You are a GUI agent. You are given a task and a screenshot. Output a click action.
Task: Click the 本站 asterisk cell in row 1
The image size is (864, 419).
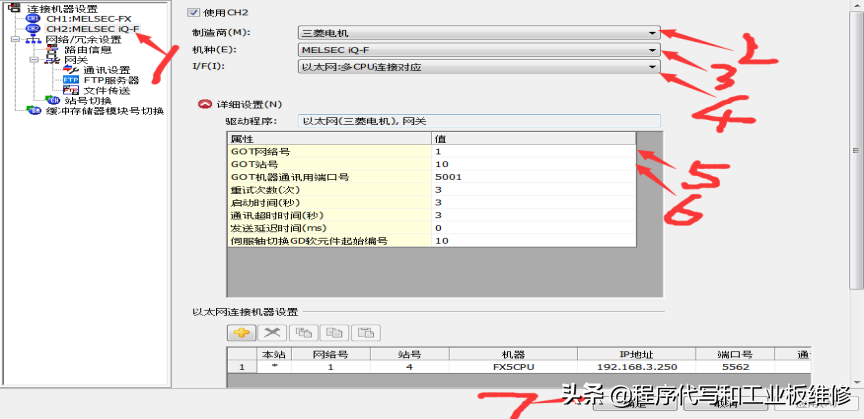pos(274,367)
